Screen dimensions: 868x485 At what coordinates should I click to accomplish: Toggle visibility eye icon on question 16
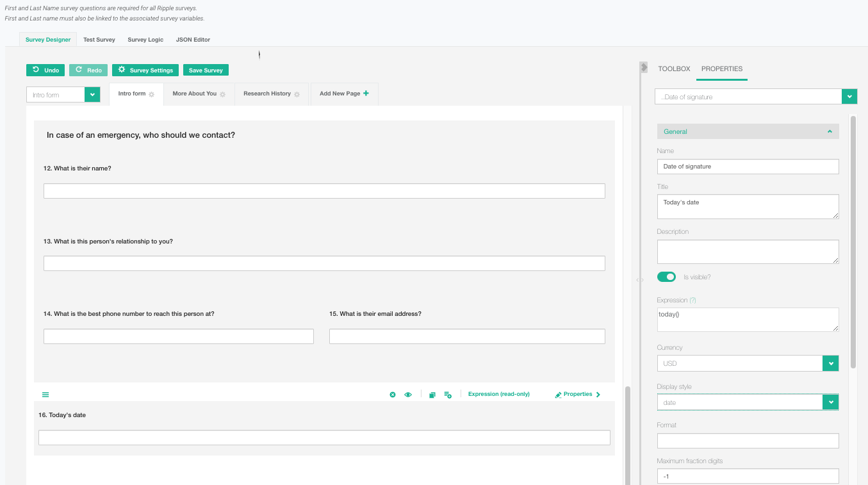(408, 395)
